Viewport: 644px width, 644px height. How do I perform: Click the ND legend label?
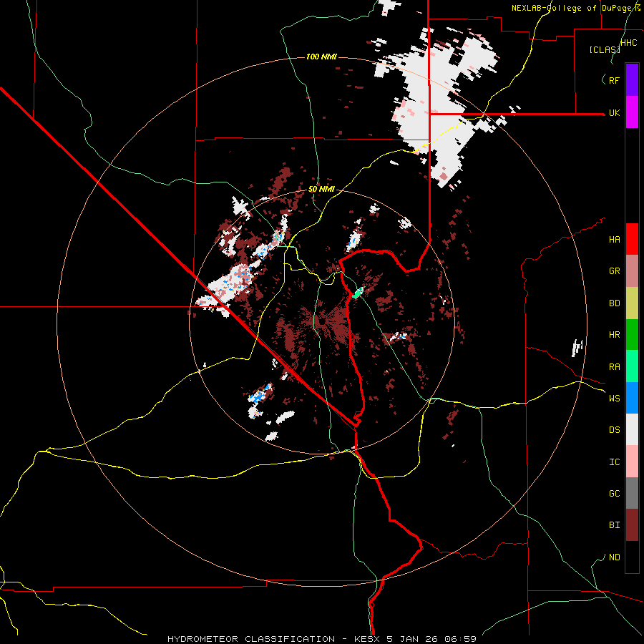pos(614,557)
